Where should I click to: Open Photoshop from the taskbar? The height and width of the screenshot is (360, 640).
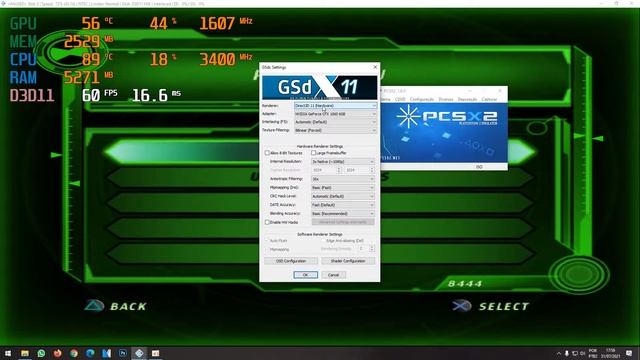123,353
